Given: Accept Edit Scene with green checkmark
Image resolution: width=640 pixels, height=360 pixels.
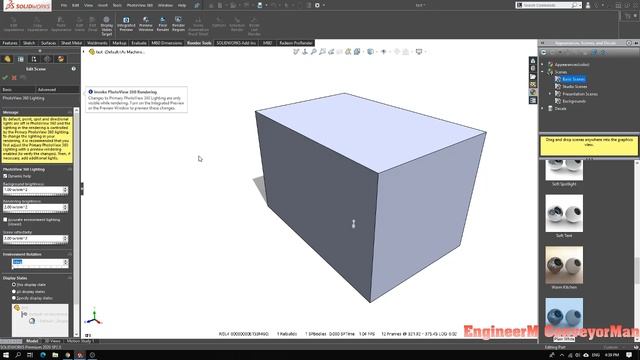Looking at the screenshot, I should click(x=5, y=77).
